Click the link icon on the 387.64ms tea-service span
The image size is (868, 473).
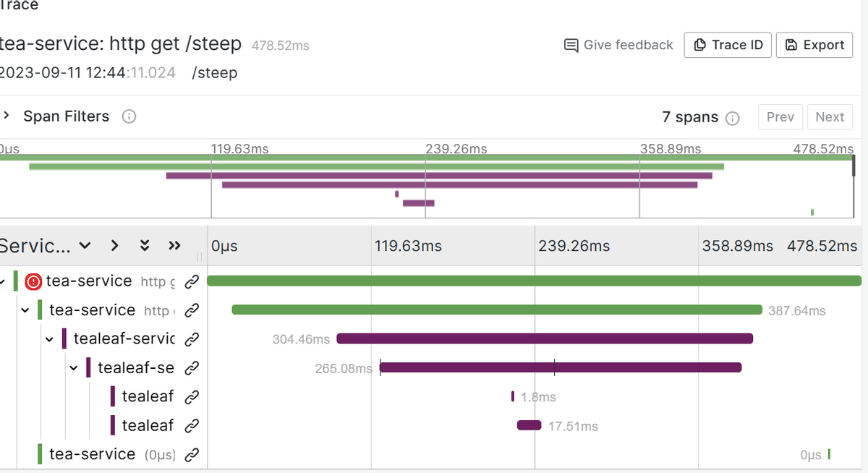tap(192, 310)
